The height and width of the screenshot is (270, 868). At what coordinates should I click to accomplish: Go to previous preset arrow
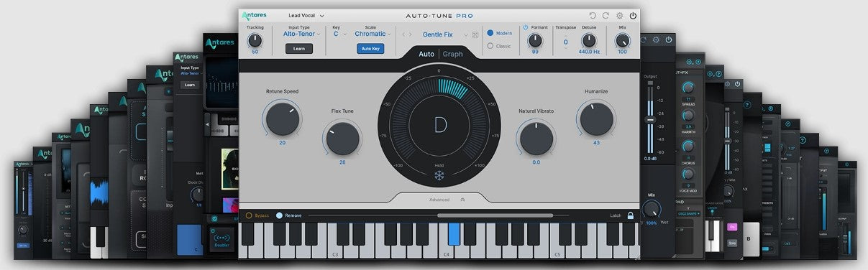tap(403, 34)
